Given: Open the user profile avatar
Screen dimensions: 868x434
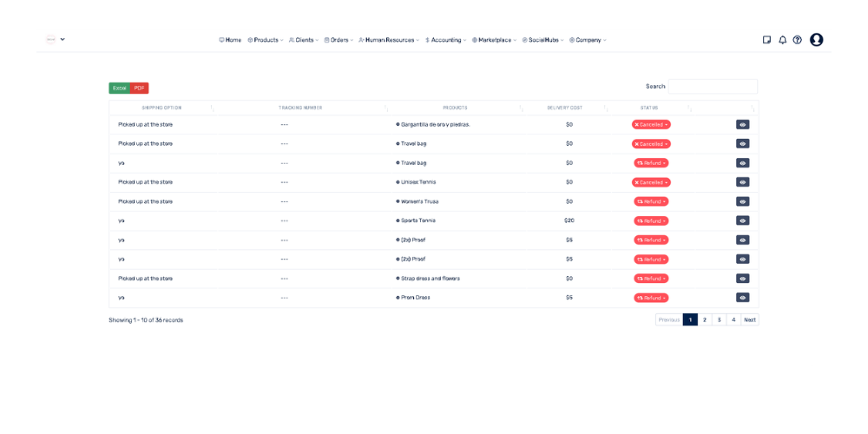Looking at the screenshot, I should pos(816,40).
